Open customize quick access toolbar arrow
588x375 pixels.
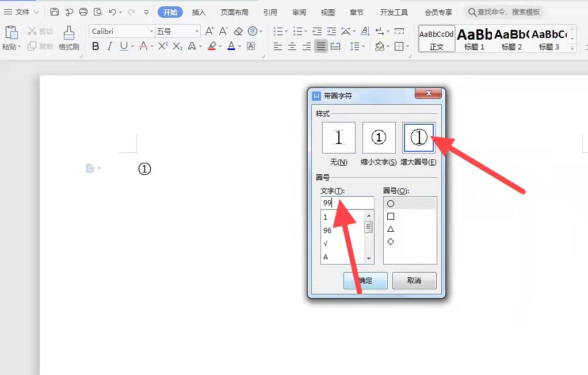146,12
